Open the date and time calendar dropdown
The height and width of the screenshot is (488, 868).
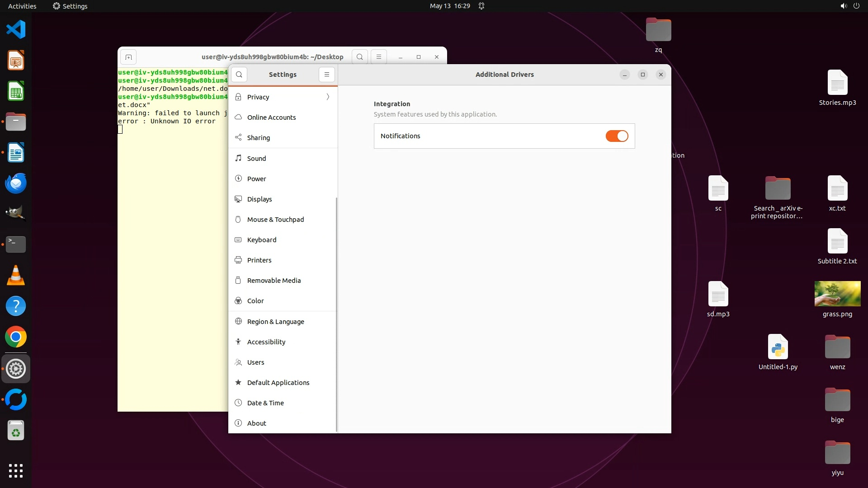[x=449, y=6]
